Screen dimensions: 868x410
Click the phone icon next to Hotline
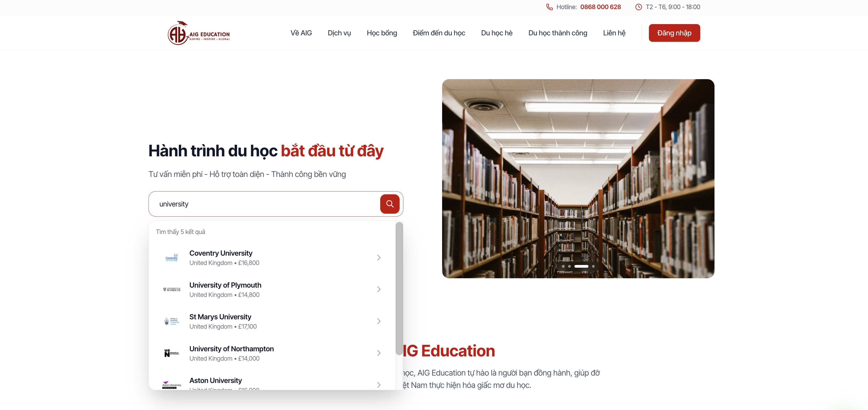tap(549, 7)
